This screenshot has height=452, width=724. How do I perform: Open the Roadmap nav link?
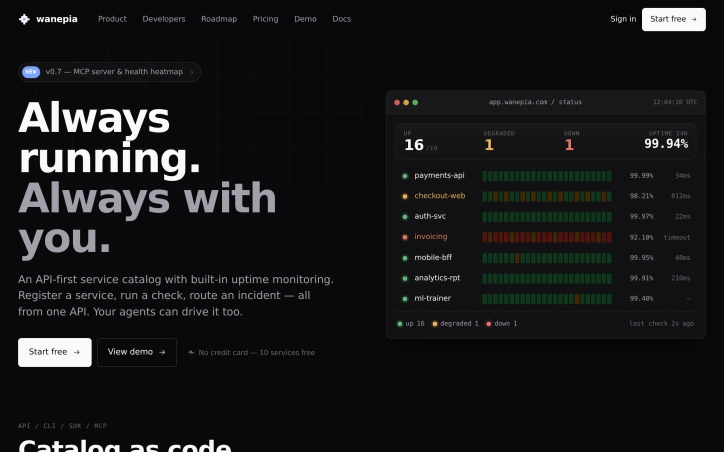(219, 19)
